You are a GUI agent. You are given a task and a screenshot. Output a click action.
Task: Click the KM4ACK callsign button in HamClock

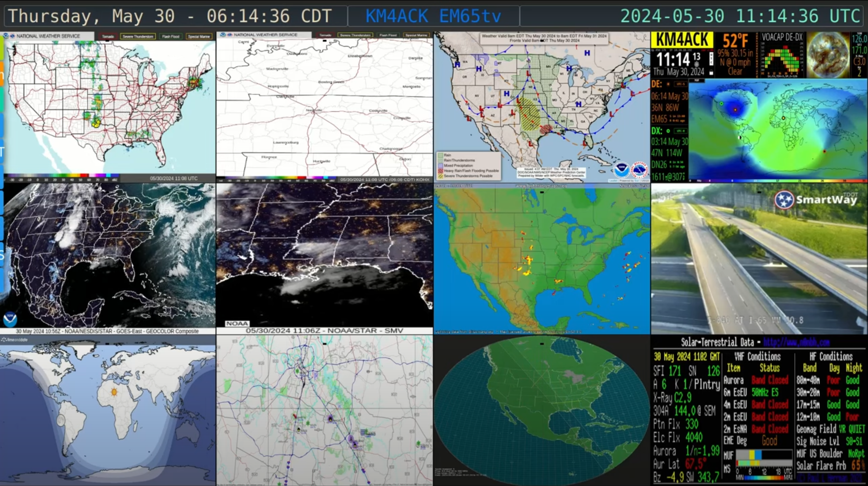tap(682, 40)
